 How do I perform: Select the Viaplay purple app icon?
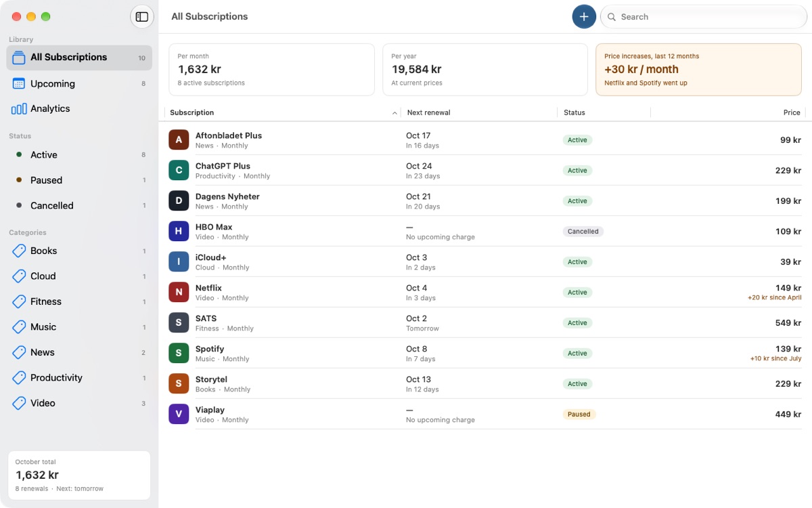click(179, 414)
